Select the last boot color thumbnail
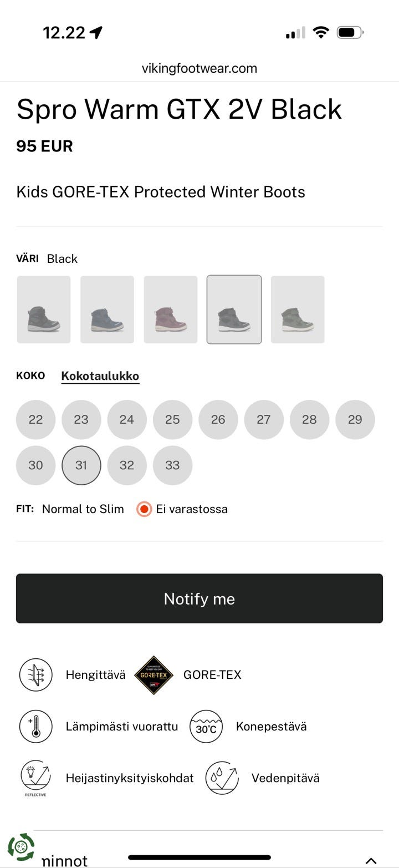399x868 pixels. tap(298, 309)
